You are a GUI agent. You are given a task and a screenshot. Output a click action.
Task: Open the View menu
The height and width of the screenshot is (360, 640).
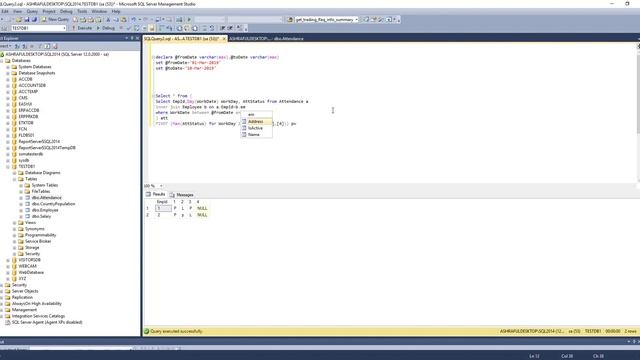click(x=18, y=11)
